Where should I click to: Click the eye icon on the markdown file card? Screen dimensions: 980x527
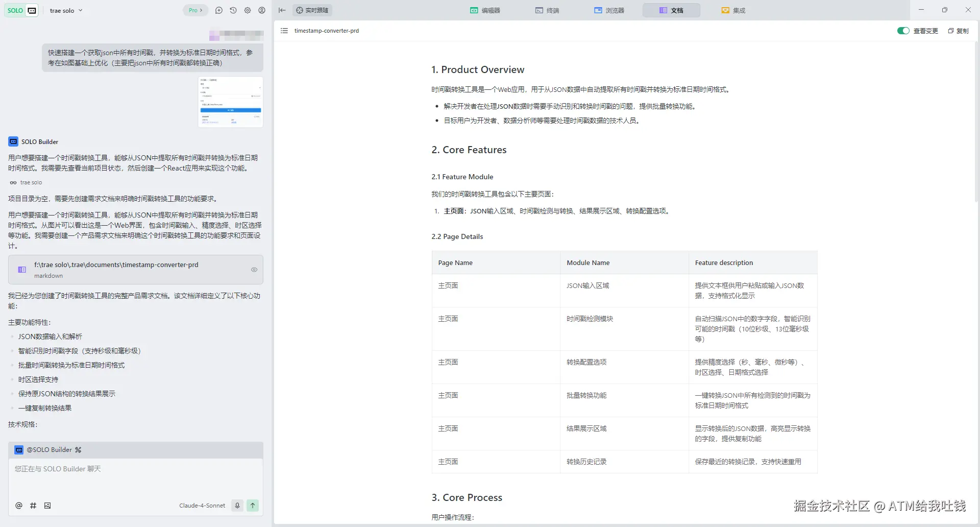(x=254, y=270)
